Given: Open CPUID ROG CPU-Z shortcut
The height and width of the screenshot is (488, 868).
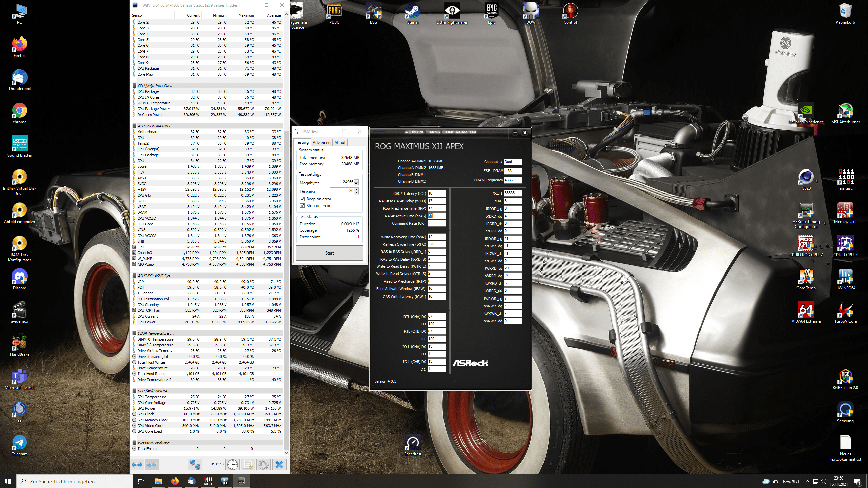Looking at the screenshot, I should tap(806, 246).
